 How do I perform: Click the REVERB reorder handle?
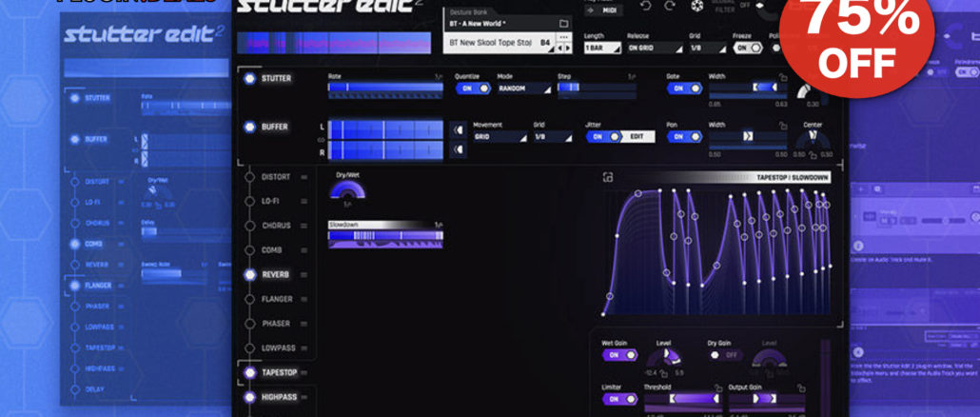coord(304,274)
